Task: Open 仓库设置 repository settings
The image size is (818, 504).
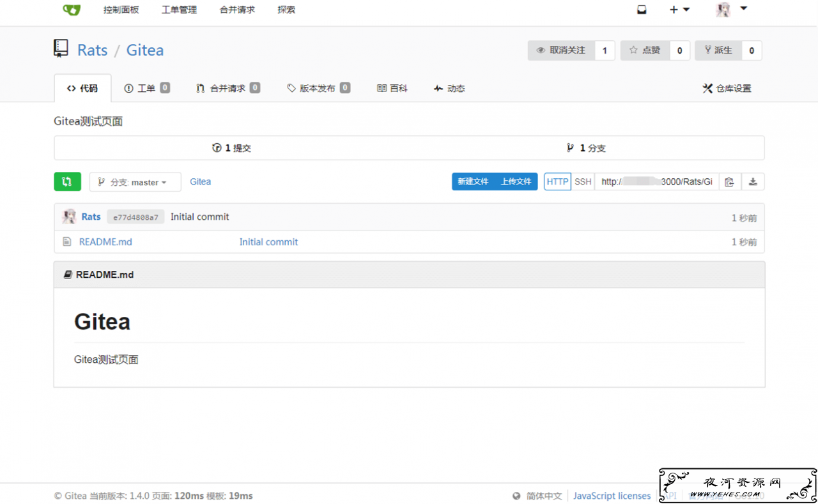Action: point(727,88)
